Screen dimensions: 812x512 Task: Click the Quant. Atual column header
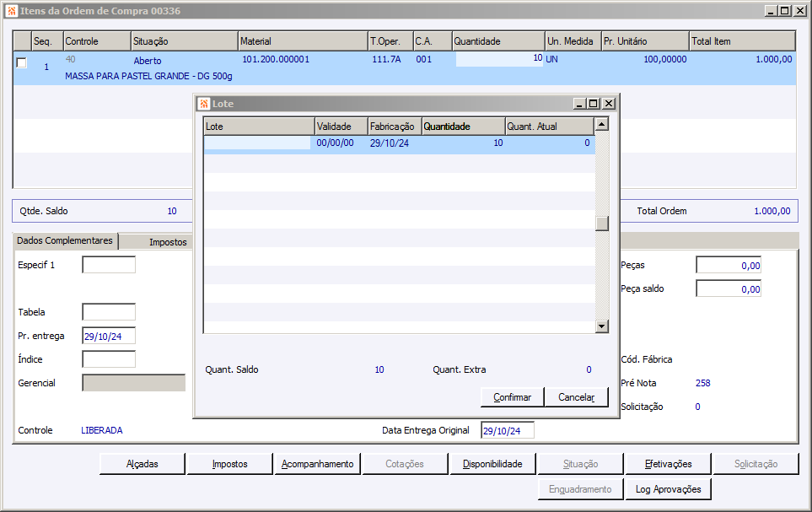pos(550,127)
